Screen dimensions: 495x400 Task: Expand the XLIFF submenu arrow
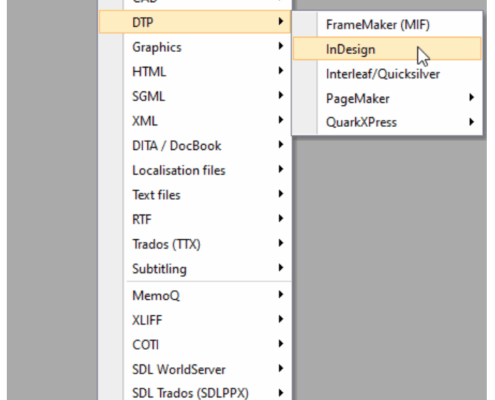[x=281, y=319]
